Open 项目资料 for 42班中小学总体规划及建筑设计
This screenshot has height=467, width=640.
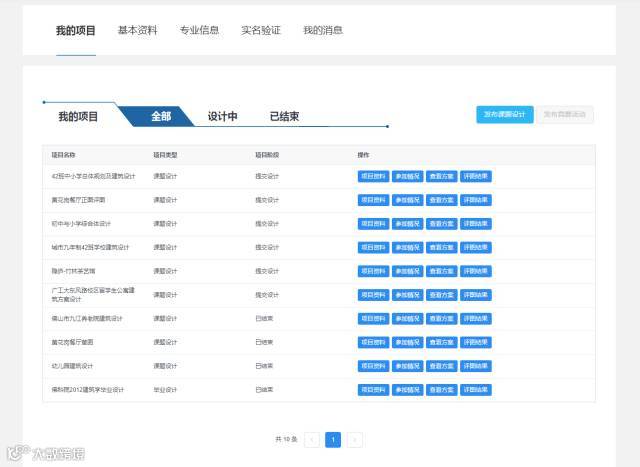pos(373,176)
